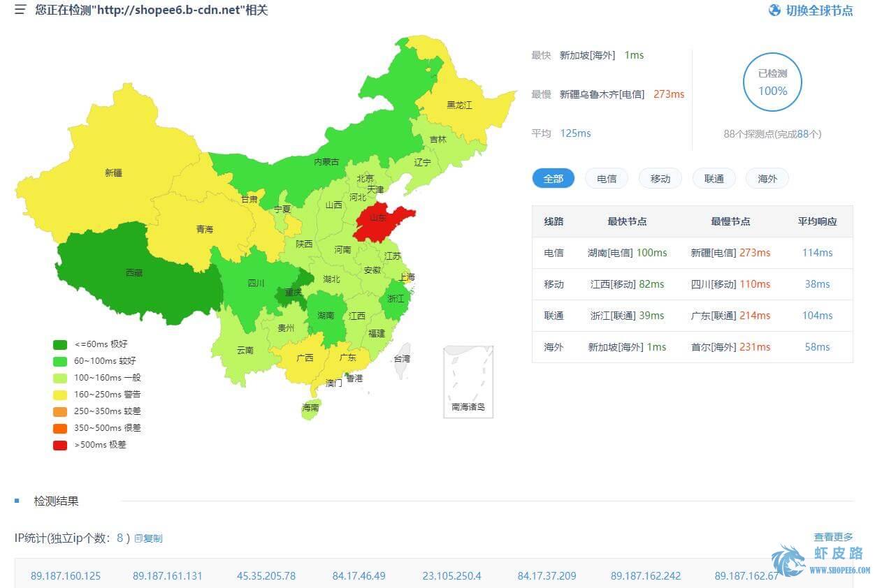Click the 最慢节点 column header
The height and width of the screenshot is (588, 882).
[x=730, y=221]
